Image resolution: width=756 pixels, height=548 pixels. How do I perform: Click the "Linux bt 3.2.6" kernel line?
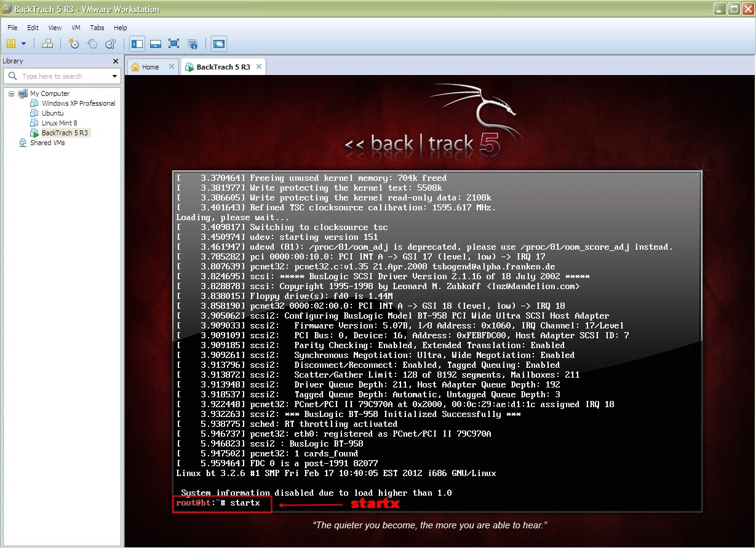pyautogui.click(x=336, y=473)
